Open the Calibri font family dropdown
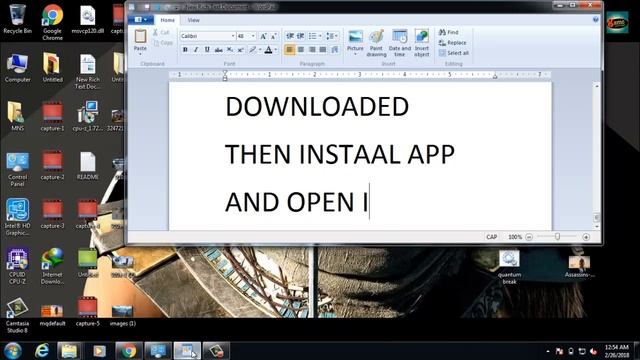The height and width of the screenshot is (360, 640). tap(233, 36)
